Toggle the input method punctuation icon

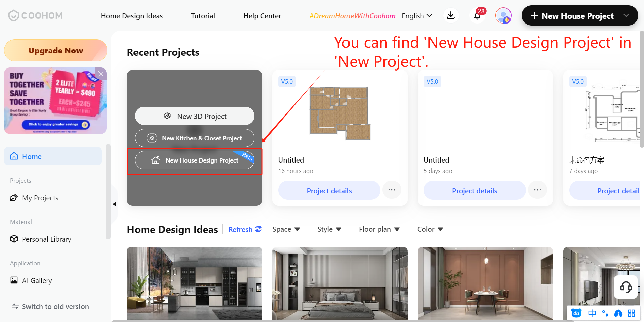coord(605,313)
